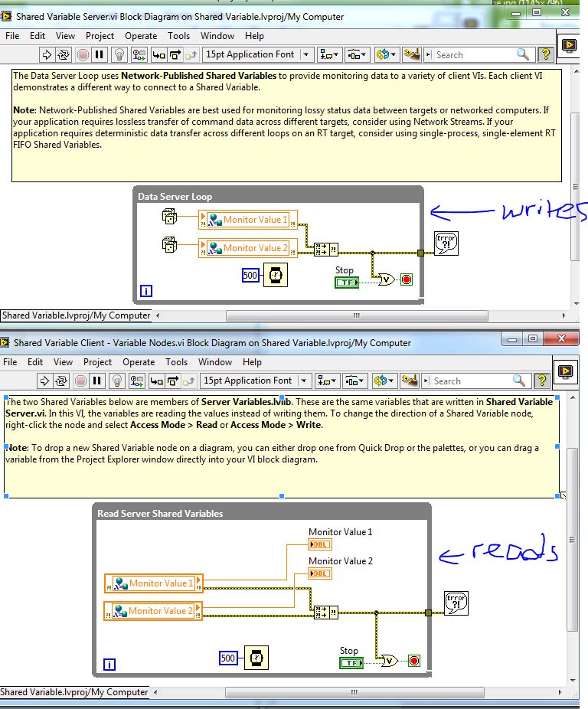Select Monitor Value 1 read node
The width and height of the screenshot is (588, 709).
153,583
